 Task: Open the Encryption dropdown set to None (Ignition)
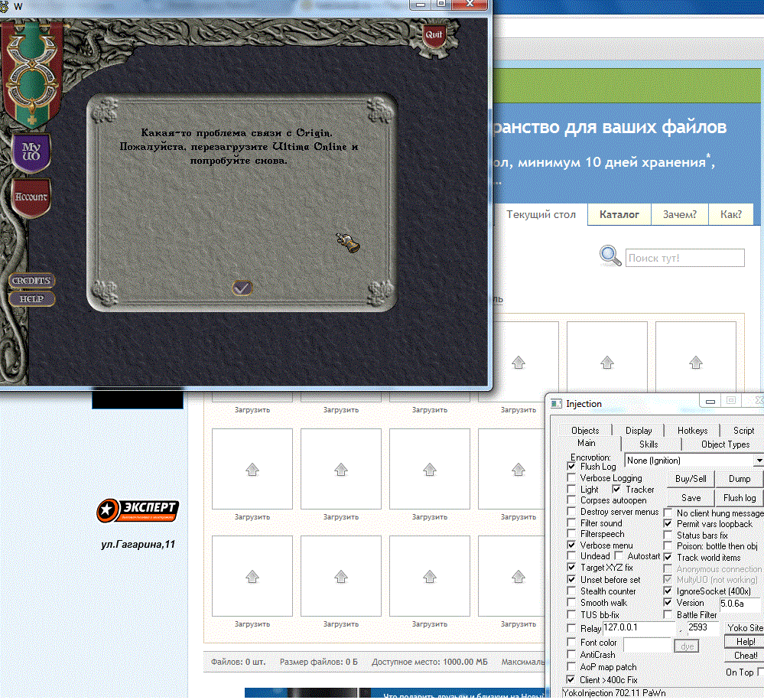pyautogui.click(x=694, y=461)
